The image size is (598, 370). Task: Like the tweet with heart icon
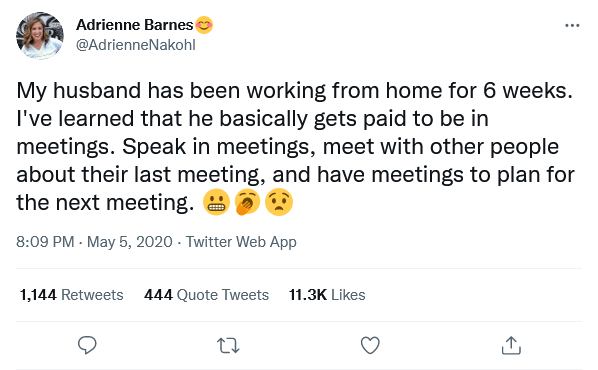tap(370, 346)
